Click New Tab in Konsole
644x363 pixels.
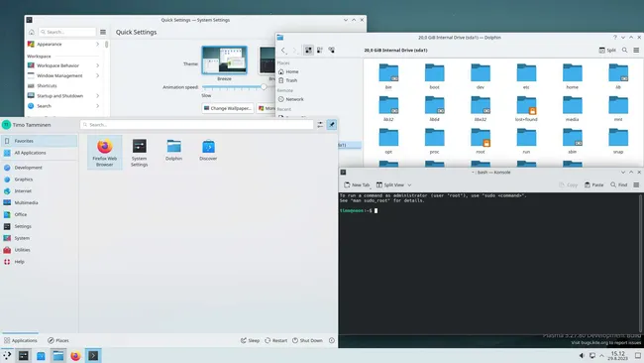point(357,185)
